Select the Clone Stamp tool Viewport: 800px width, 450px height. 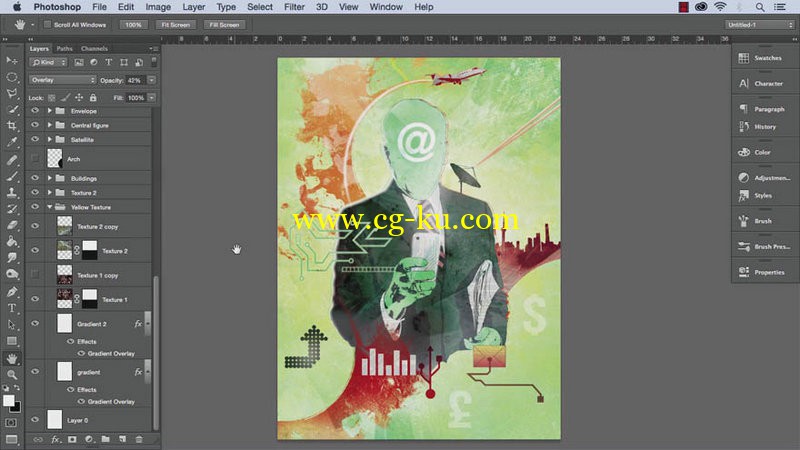click(x=12, y=193)
